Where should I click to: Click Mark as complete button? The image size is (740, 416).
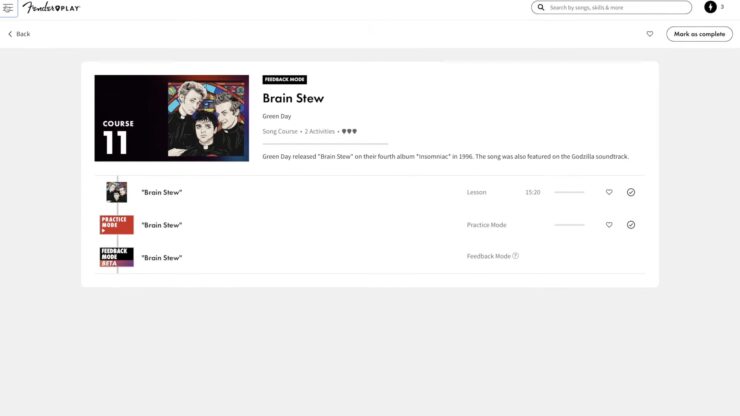tap(699, 34)
